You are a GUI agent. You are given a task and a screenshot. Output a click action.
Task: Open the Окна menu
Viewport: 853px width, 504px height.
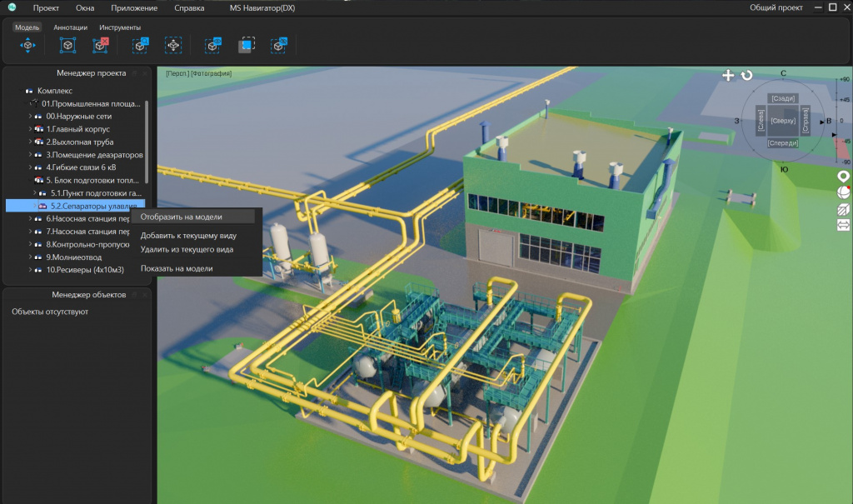pyautogui.click(x=85, y=7)
